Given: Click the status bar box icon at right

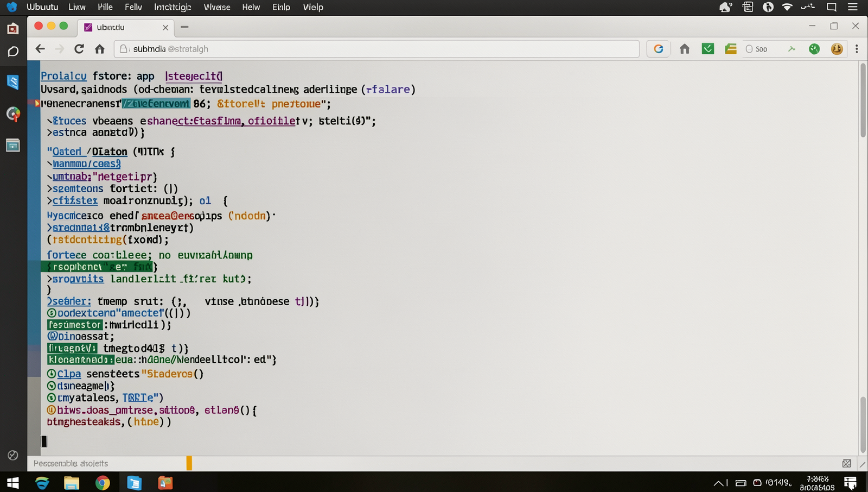Looking at the screenshot, I should [847, 463].
